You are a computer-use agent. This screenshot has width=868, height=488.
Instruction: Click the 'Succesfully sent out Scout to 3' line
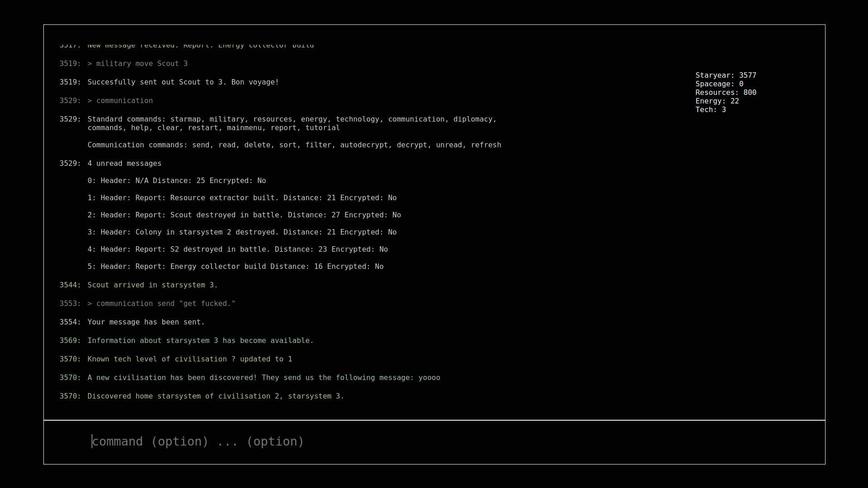[x=183, y=82]
